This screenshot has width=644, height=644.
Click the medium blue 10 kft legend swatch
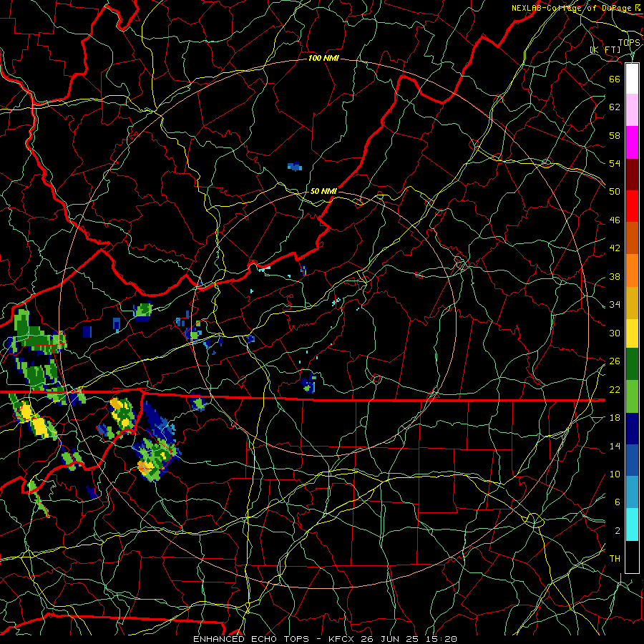point(632,460)
